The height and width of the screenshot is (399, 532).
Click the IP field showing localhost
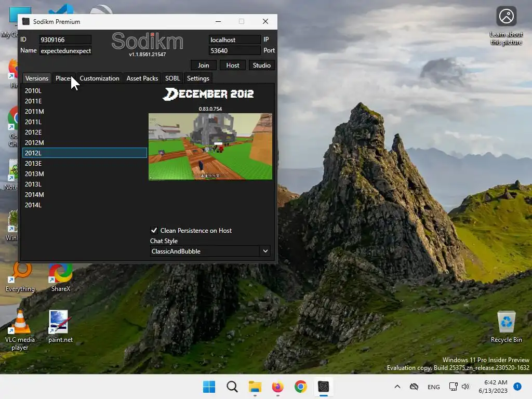(234, 39)
